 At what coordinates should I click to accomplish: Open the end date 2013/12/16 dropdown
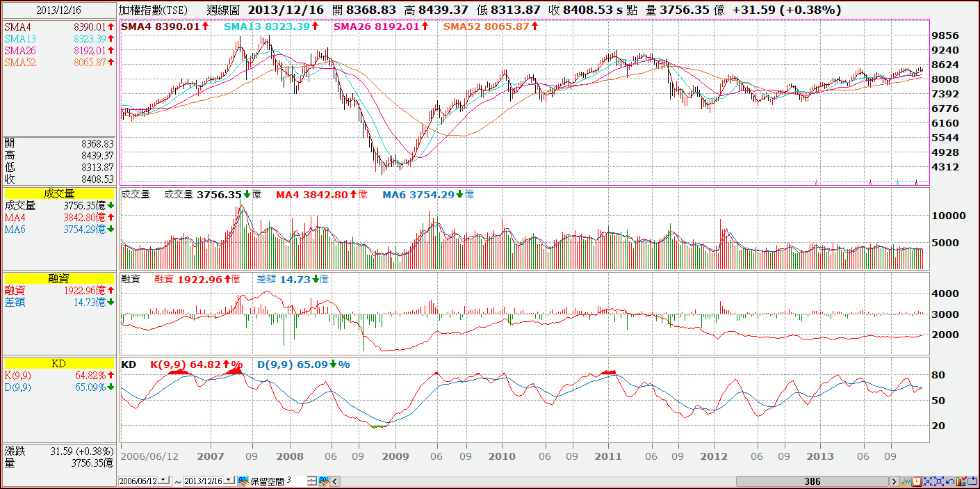pos(229,481)
